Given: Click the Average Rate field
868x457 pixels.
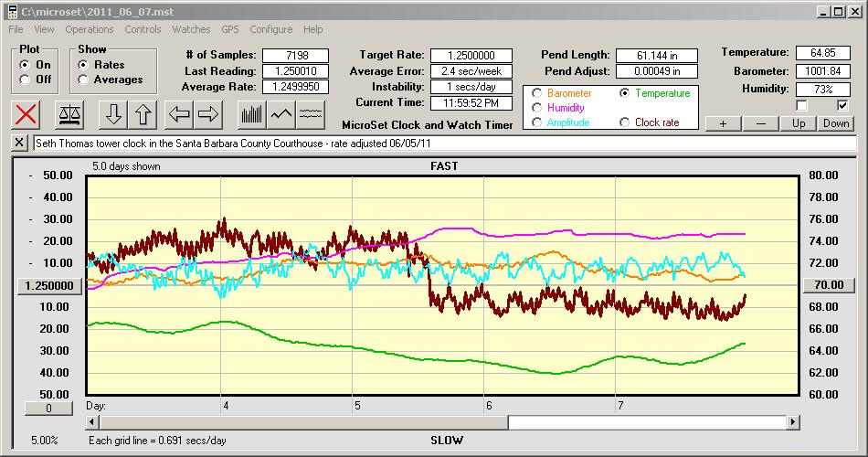Looking at the screenshot, I should (x=296, y=87).
